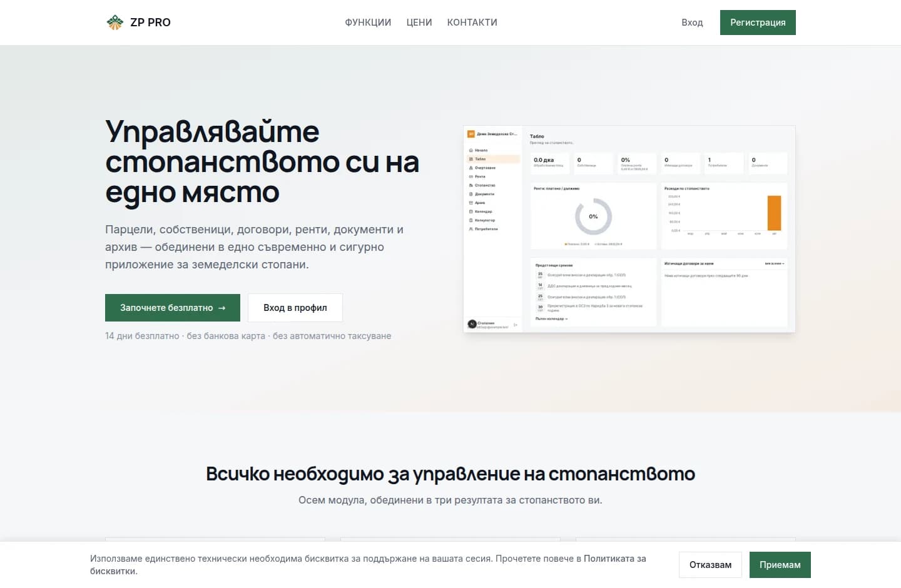Click the text 'Осем модула, обединени в три резултата'
This screenshot has width=901, height=588.
click(450, 500)
